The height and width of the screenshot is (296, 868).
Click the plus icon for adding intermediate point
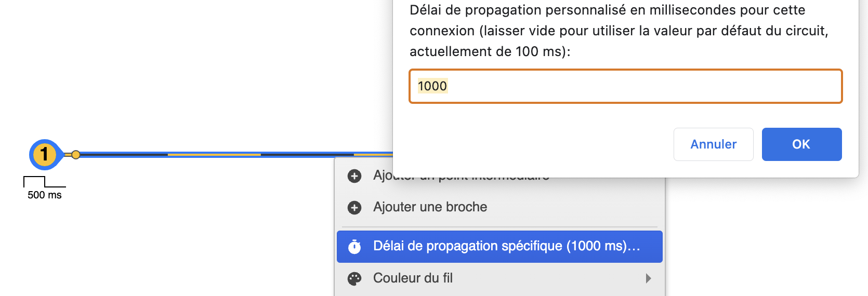coord(354,176)
